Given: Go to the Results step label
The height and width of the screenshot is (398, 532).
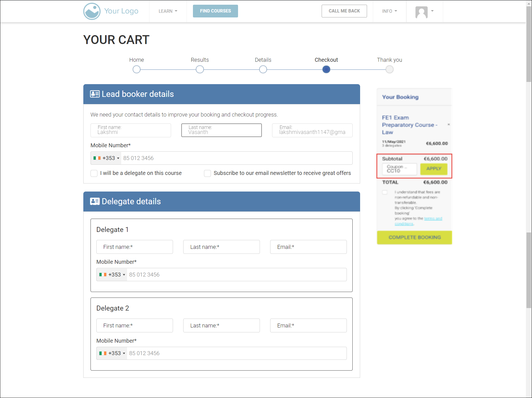Looking at the screenshot, I should 200,60.
